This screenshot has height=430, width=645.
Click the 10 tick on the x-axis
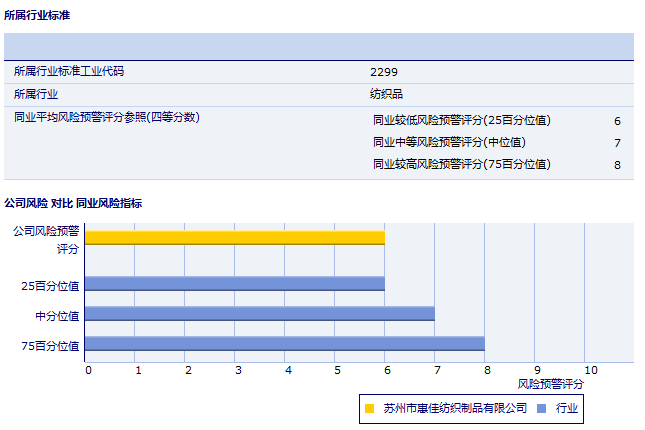pyautogui.click(x=590, y=370)
